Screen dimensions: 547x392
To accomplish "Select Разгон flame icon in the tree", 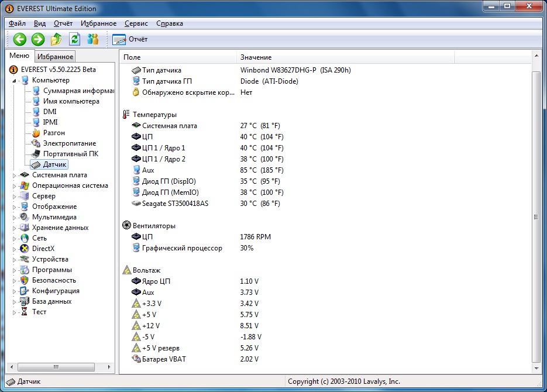I will (x=36, y=133).
